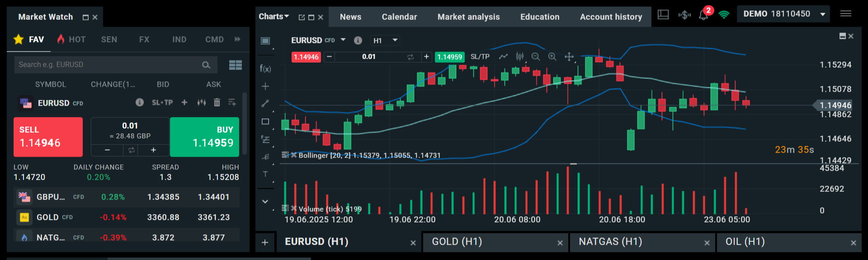Click the Market Watch search magnifier icon
The width and height of the screenshot is (868, 260).
(x=206, y=65)
